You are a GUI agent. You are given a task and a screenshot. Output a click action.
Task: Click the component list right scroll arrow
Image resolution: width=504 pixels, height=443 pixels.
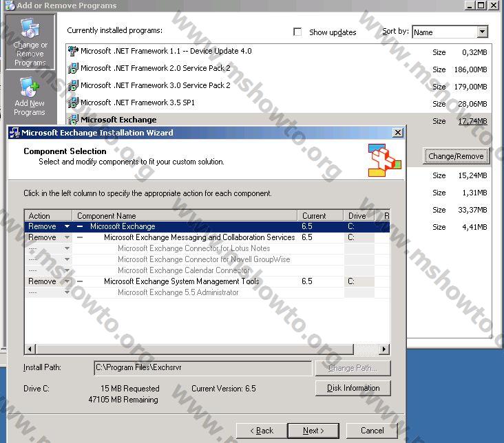click(384, 349)
